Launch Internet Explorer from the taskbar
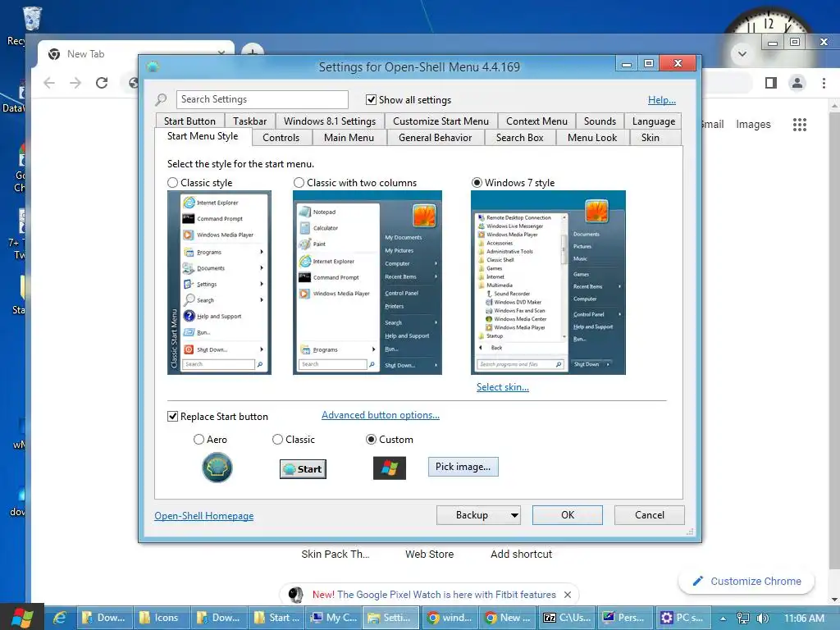The image size is (840, 630). coord(59,618)
